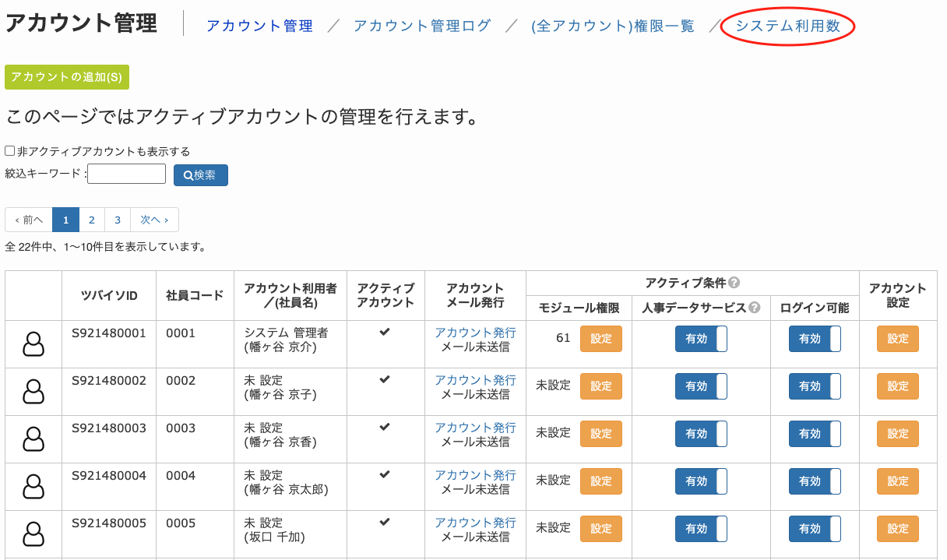Click help icon next to アクティブ条件
Image resolution: width=947 pixels, height=560 pixels.
click(734, 283)
